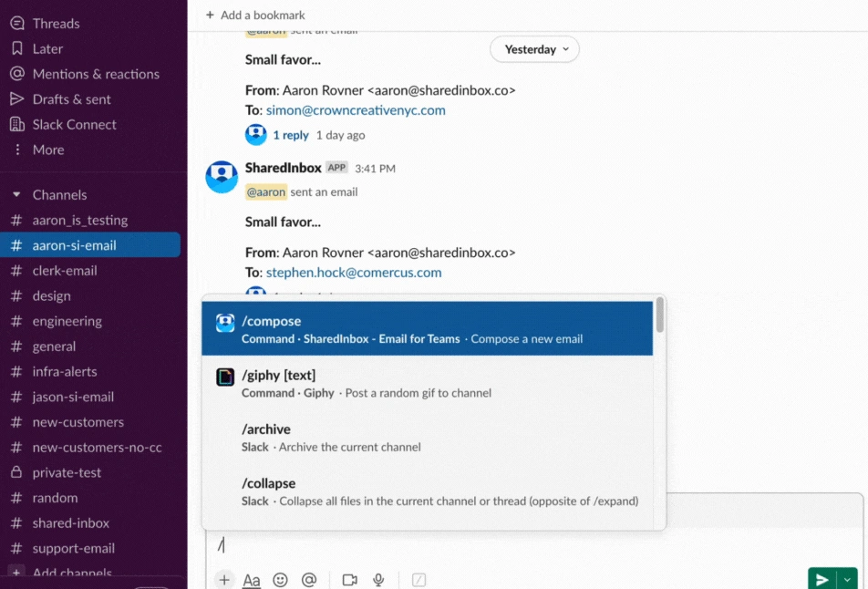868x589 pixels.
Task: Send the message now
Action: [x=822, y=579]
